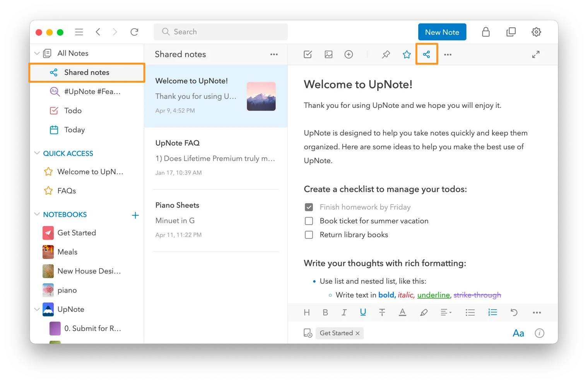Choose the text color tool

pyautogui.click(x=402, y=312)
